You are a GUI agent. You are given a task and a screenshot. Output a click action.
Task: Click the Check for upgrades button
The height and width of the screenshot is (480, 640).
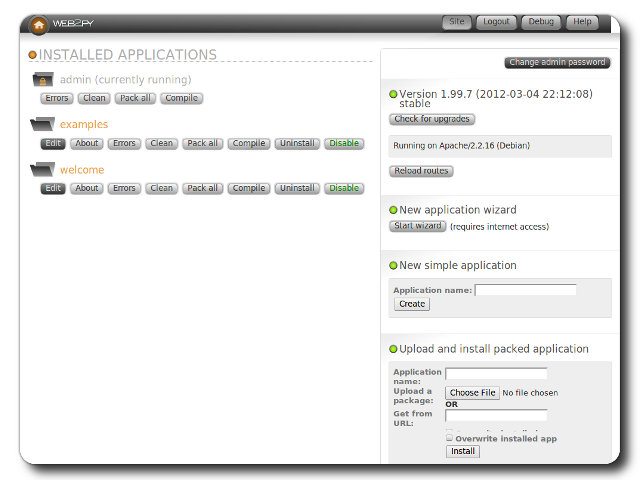pyautogui.click(x=432, y=119)
